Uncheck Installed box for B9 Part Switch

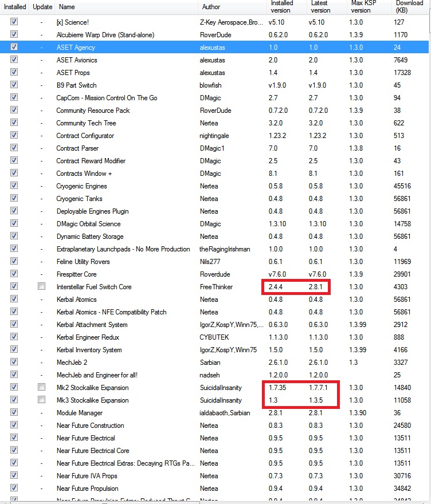(14, 85)
